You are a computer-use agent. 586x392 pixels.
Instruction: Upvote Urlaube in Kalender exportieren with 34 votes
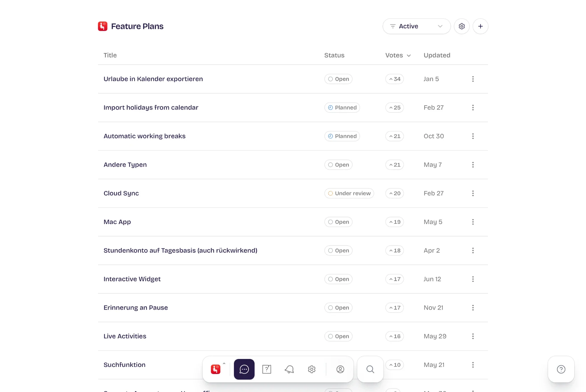(395, 79)
